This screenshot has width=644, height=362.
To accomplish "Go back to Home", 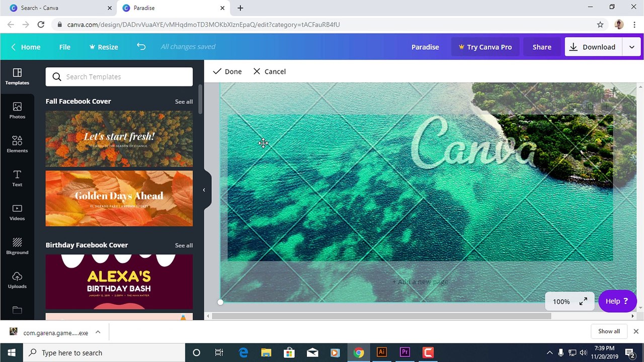I will [x=26, y=47].
